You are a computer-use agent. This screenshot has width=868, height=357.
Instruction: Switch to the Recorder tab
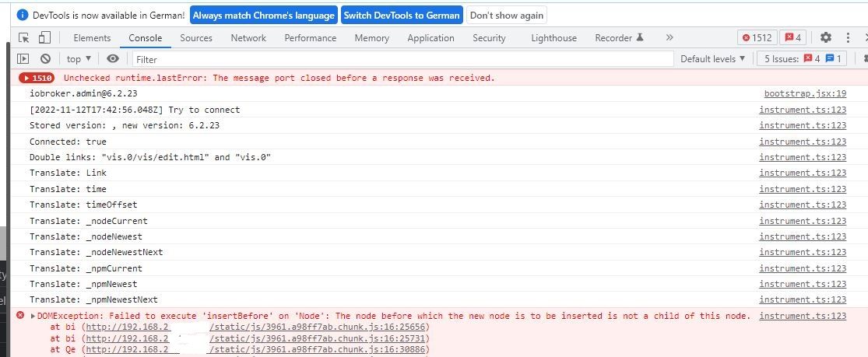coord(618,37)
